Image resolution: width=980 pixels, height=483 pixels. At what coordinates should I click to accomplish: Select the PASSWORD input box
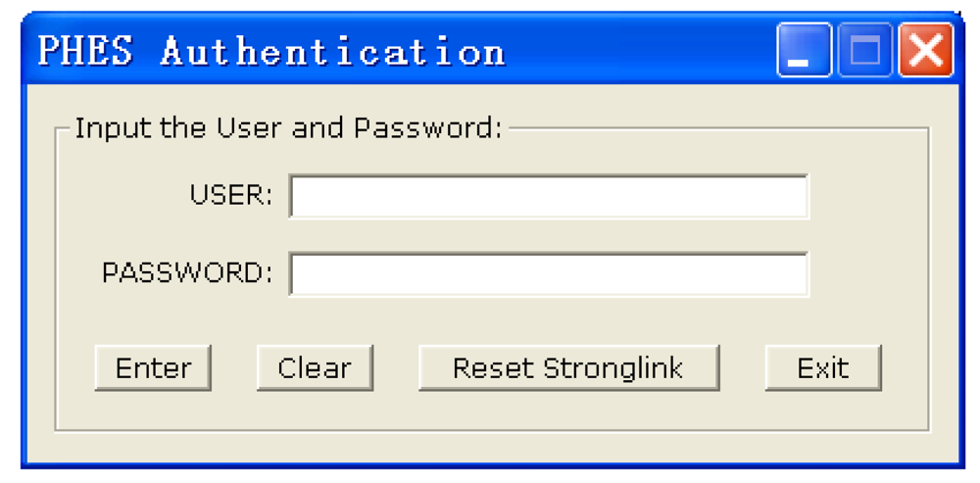[549, 274]
